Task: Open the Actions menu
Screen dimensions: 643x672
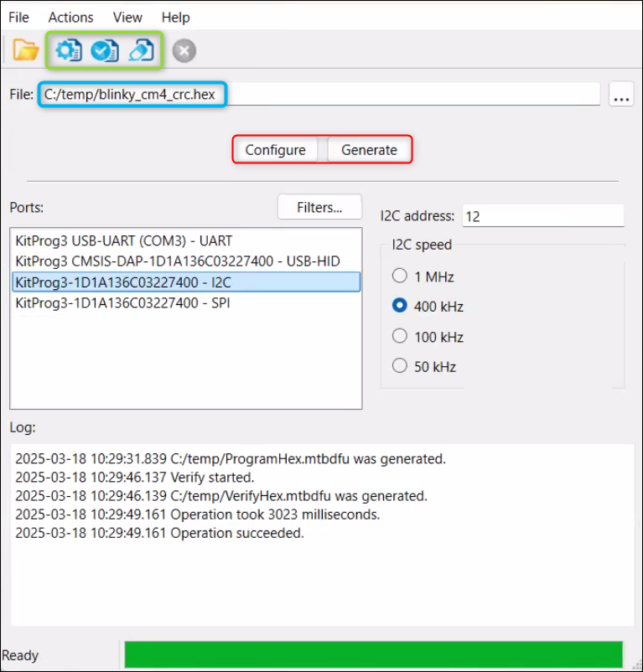Action: (70, 17)
